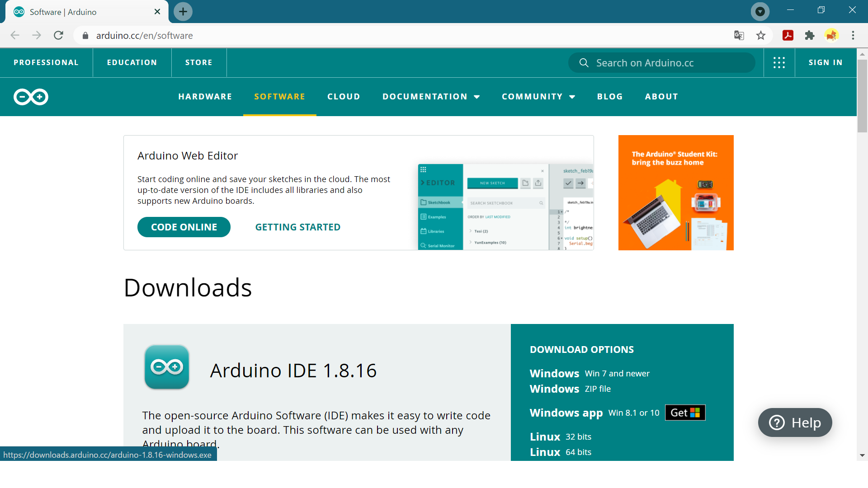This screenshot has width=868, height=488.
Task: Open the Adobe Acrobat extension icon
Action: (x=788, y=36)
